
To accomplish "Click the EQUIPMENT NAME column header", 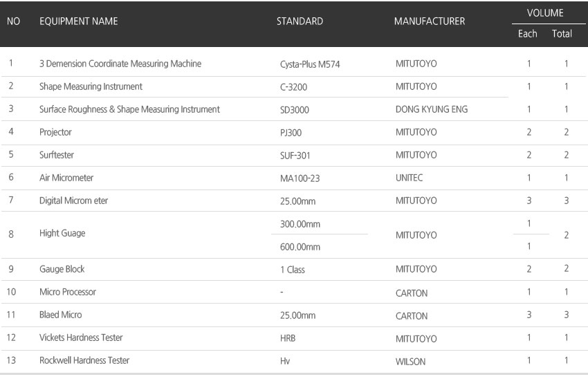I will coord(78,21).
